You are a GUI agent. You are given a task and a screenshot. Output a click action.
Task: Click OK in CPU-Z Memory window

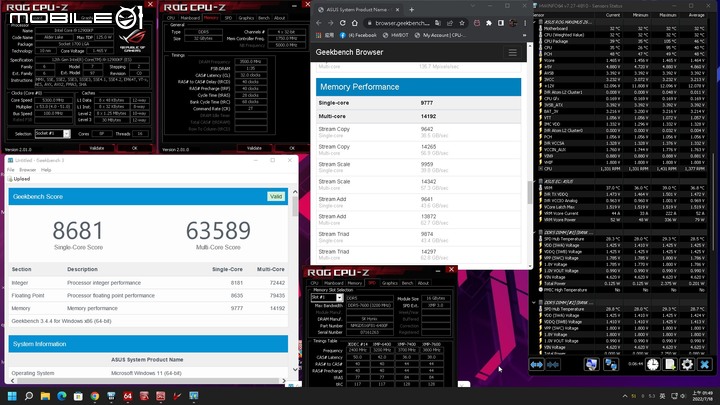[x=292, y=148]
